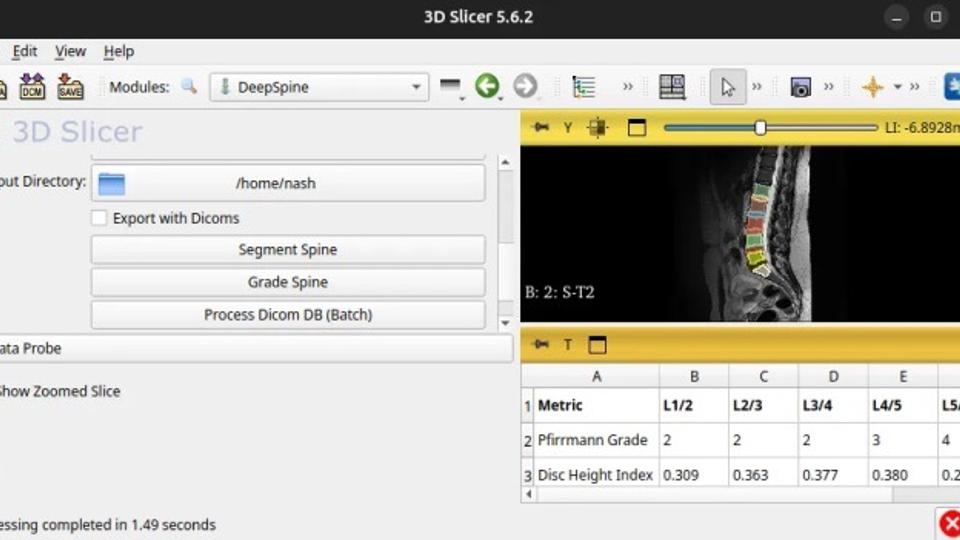This screenshot has height=540, width=960.
Task: Click the link slice views icon
Action: 598,127
